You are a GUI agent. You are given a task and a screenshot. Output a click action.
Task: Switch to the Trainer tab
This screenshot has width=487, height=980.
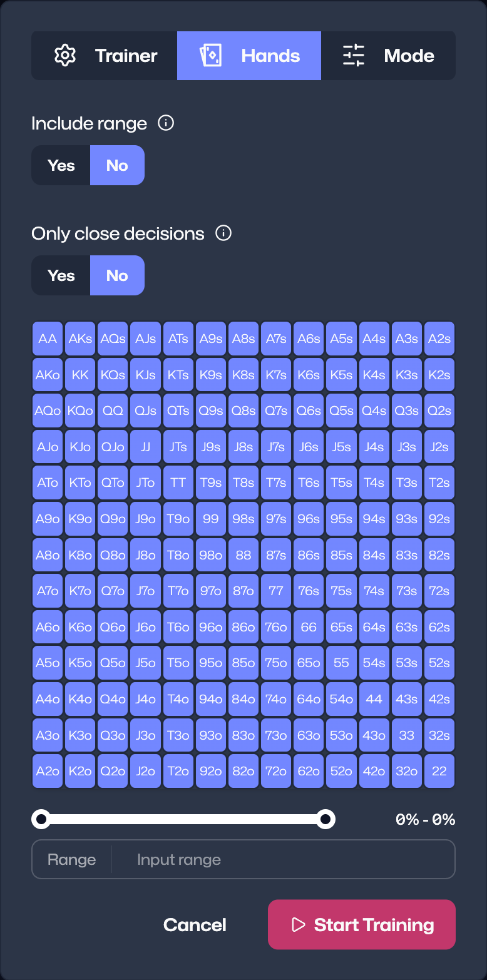(105, 56)
